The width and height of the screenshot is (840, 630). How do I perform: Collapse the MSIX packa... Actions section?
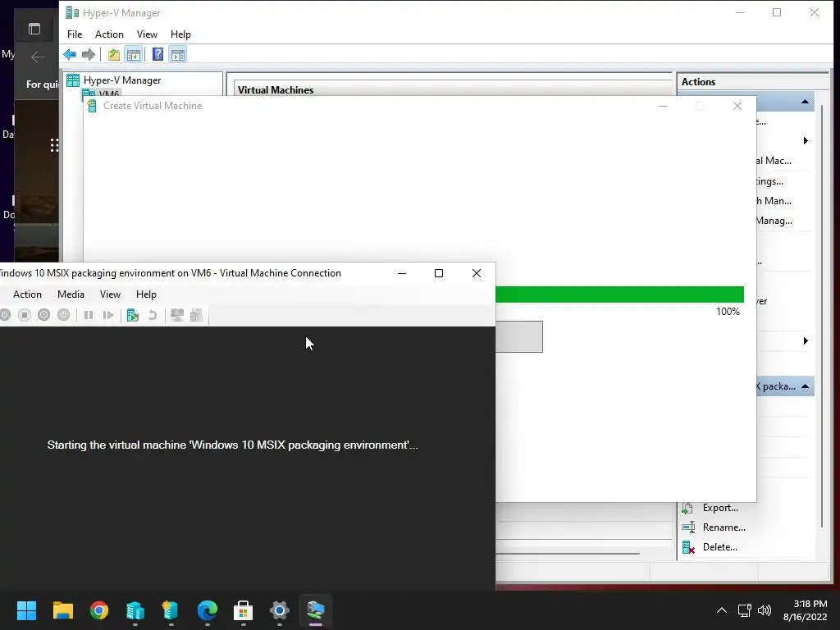click(805, 386)
